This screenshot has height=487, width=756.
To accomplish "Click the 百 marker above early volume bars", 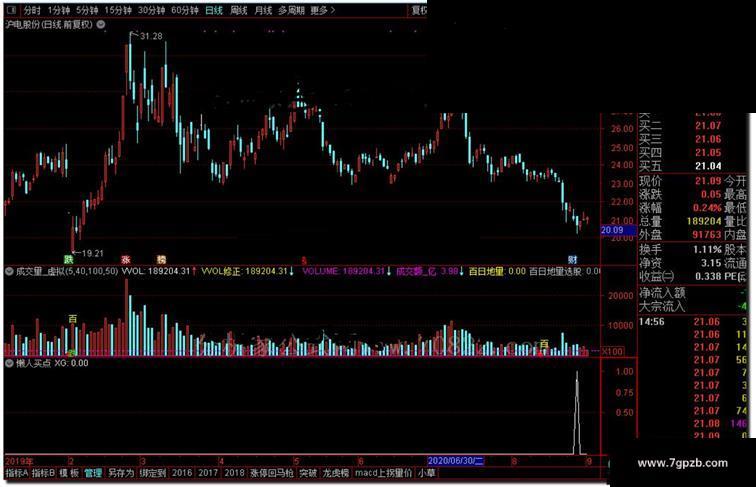I will pyautogui.click(x=72, y=319).
